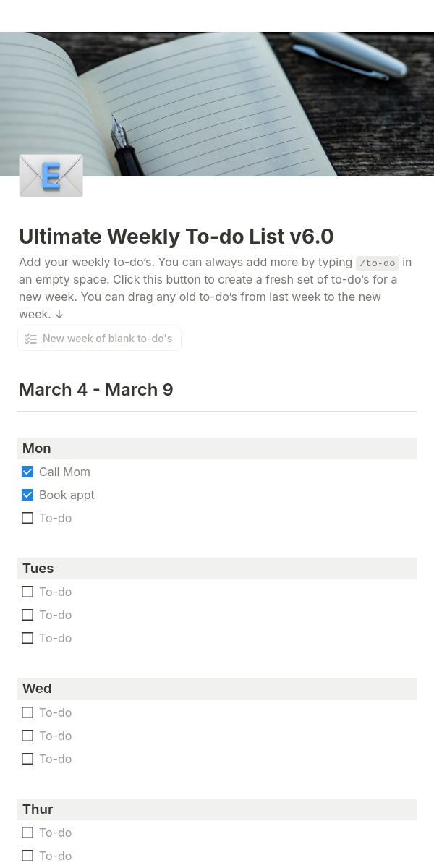This screenshot has width=434, height=868.
Task: Check the first to-do under Thur
Action: tap(27, 833)
